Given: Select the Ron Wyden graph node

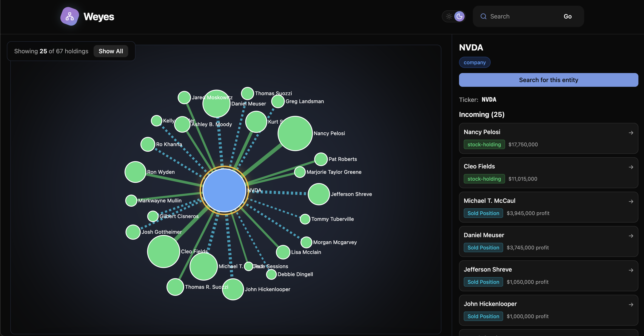Looking at the screenshot, I should [x=135, y=172].
